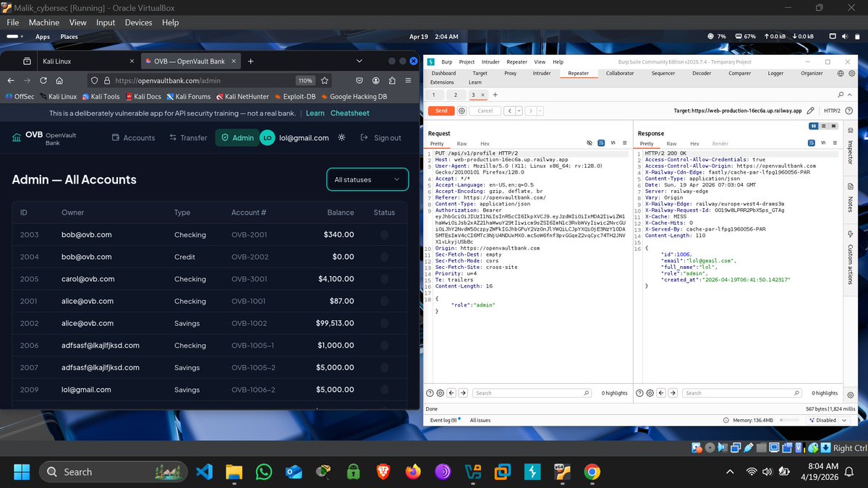
Task: Click the Burp Repeater Send button
Action: [441, 111]
